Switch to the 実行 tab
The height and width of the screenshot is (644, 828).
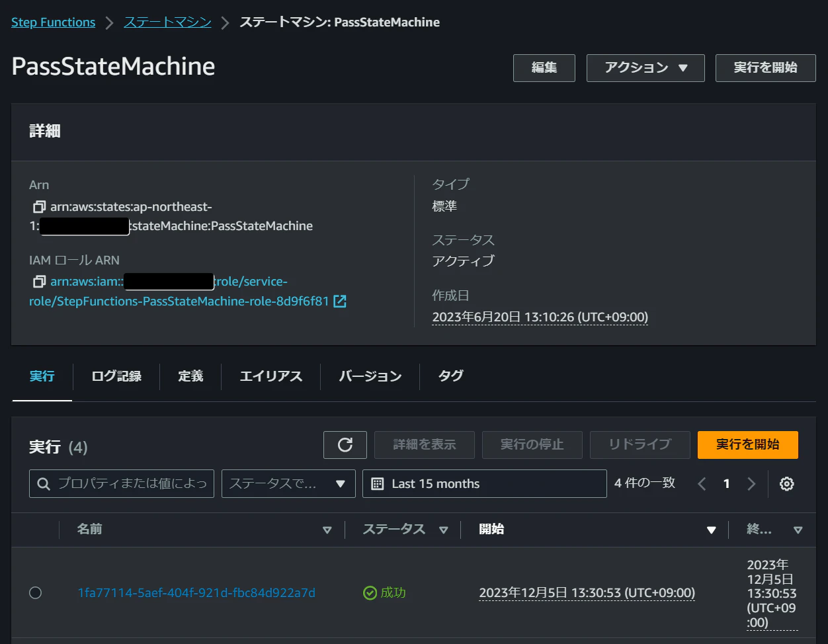(x=42, y=376)
